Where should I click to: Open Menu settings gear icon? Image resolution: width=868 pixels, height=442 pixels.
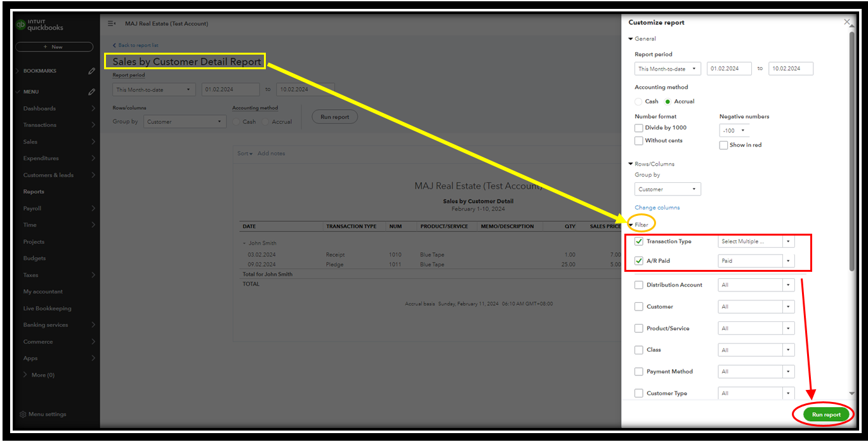pyautogui.click(x=23, y=414)
